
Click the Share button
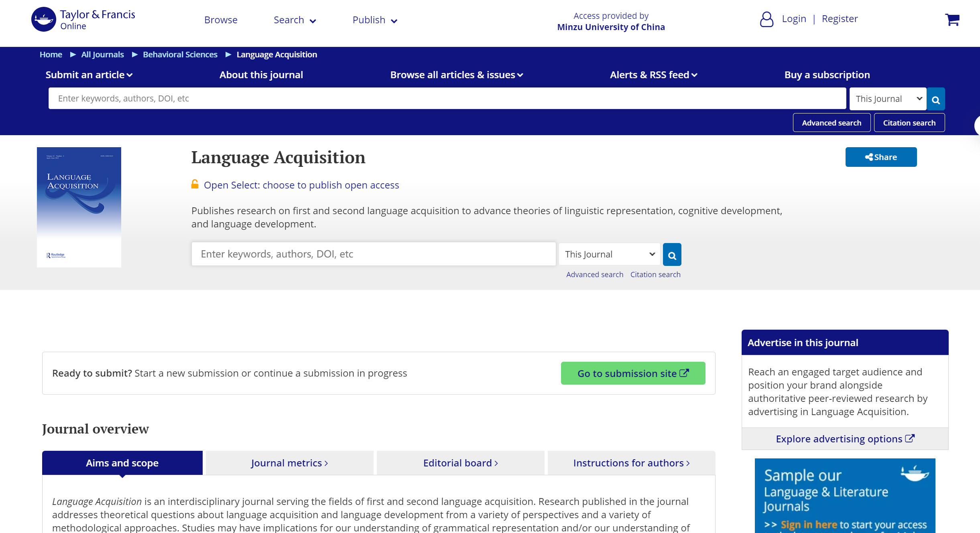click(x=881, y=157)
